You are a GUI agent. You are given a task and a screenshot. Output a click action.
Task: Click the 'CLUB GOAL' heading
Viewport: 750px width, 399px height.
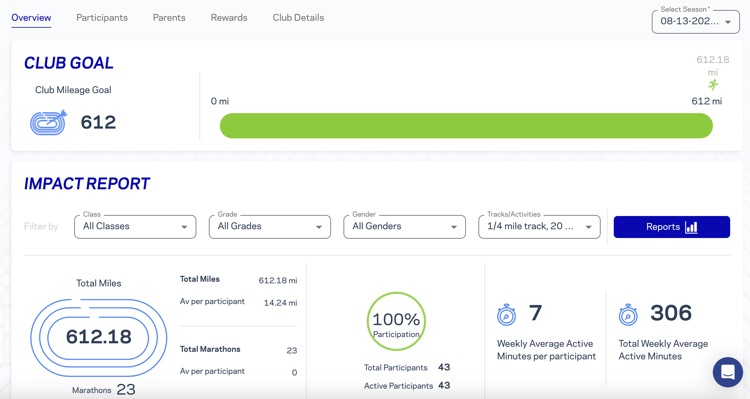[69, 63]
